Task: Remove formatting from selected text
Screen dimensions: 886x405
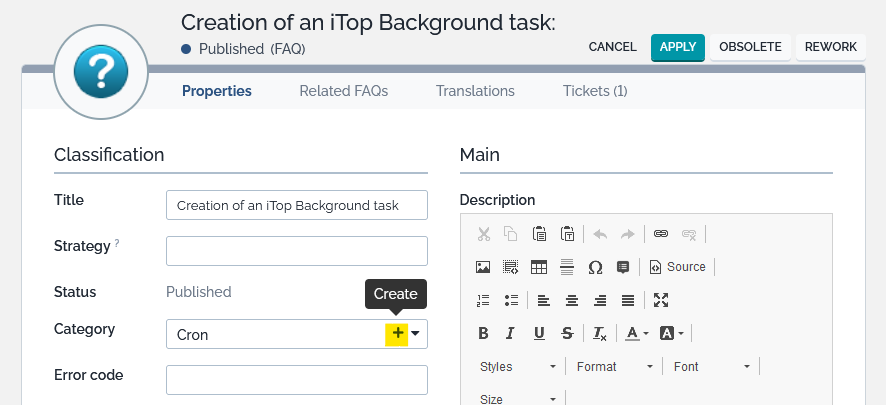Action: tap(600, 333)
